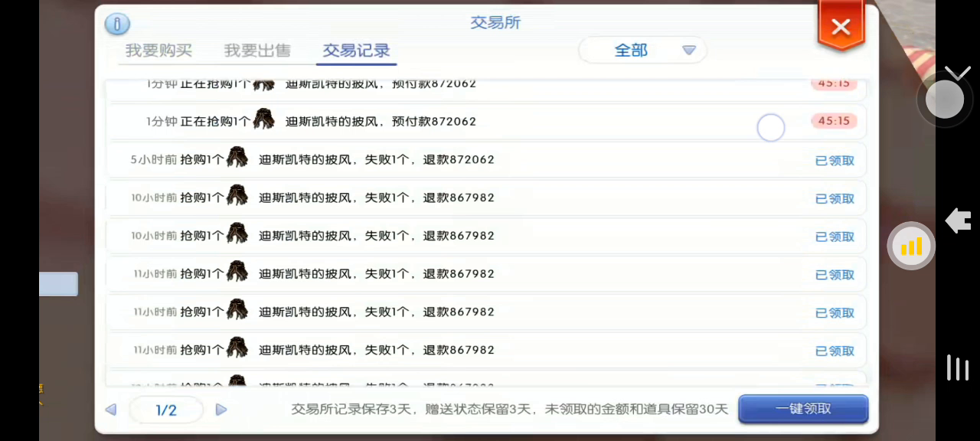This screenshot has width=980, height=441.
Task: Switch to the 我要购买 tab
Action: (158, 51)
